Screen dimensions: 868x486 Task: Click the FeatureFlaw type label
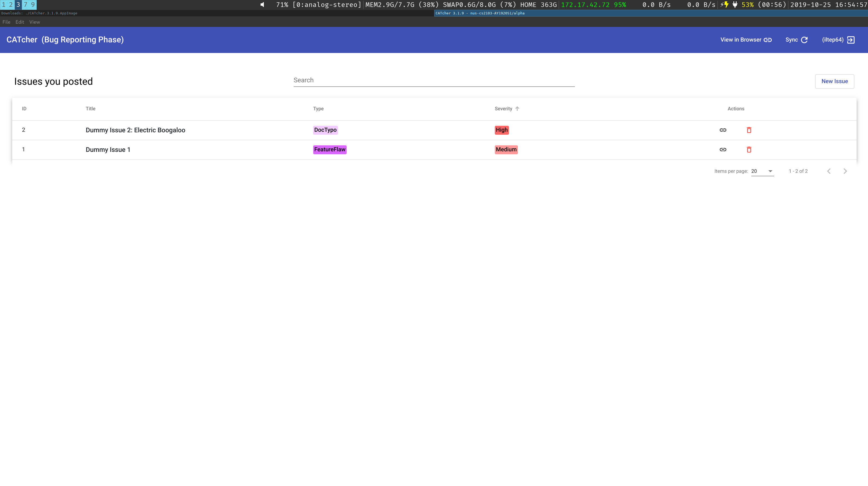coord(330,149)
